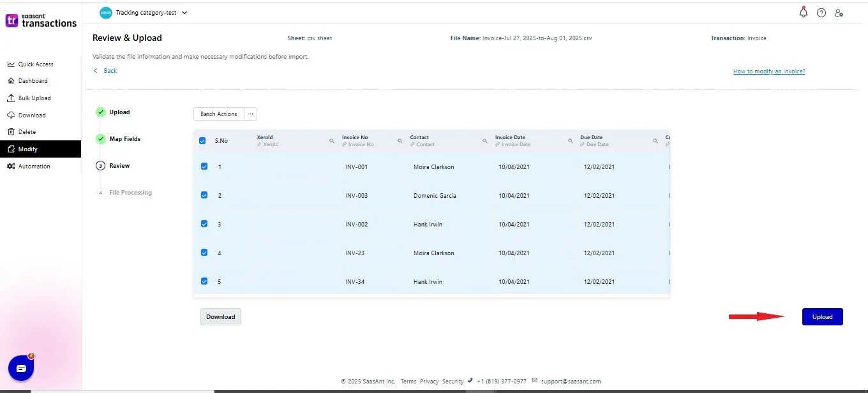Open the help question mark icon
Viewport: 868px width, 393px height.
point(821,12)
